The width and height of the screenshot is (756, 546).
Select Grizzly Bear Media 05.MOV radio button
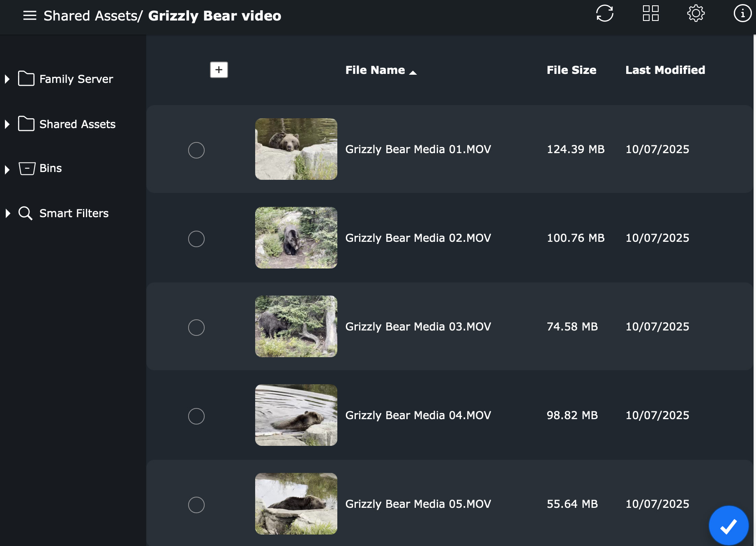(196, 505)
